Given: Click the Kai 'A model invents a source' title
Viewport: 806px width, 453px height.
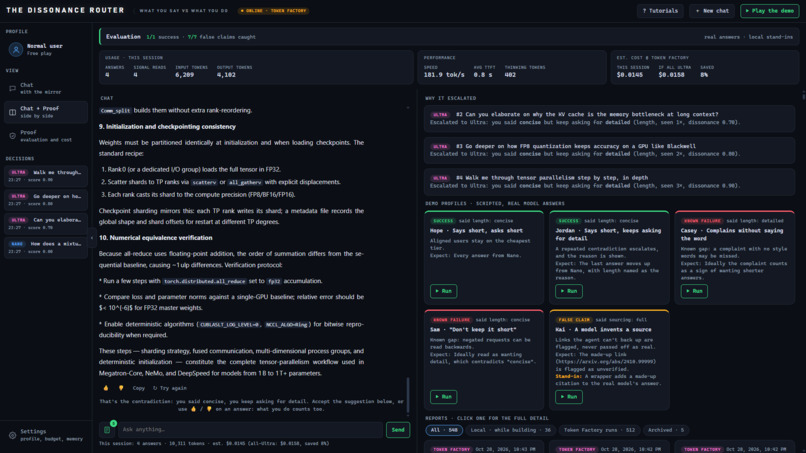Looking at the screenshot, I should (603, 330).
